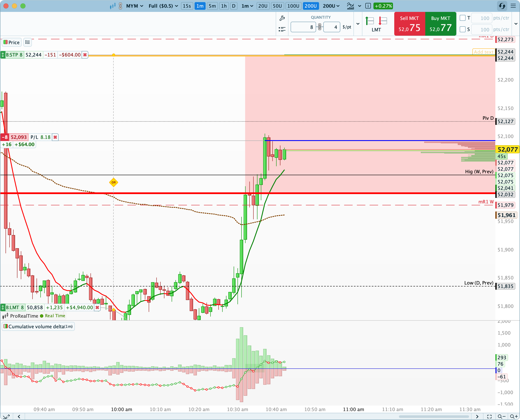Image resolution: width=520 pixels, height=420 pixels.
Task: Click the fit-to-screen icon in bottom bar
Action: click(x=489, y=416)
